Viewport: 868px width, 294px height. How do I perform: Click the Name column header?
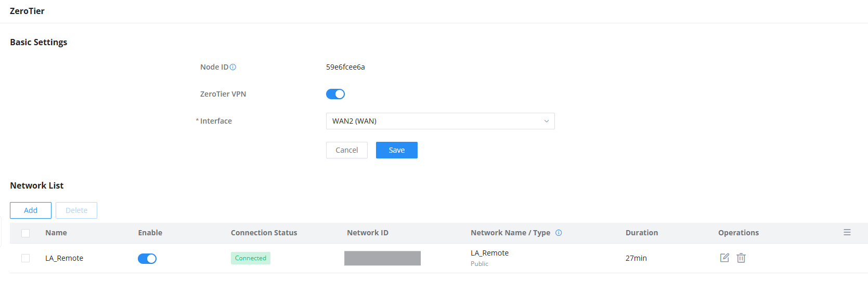pyautogui.click(x=56, y=233)
